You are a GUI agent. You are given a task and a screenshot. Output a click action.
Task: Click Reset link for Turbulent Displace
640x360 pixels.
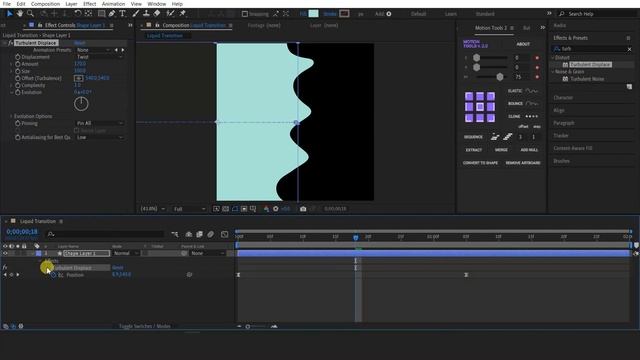[80, 43]
